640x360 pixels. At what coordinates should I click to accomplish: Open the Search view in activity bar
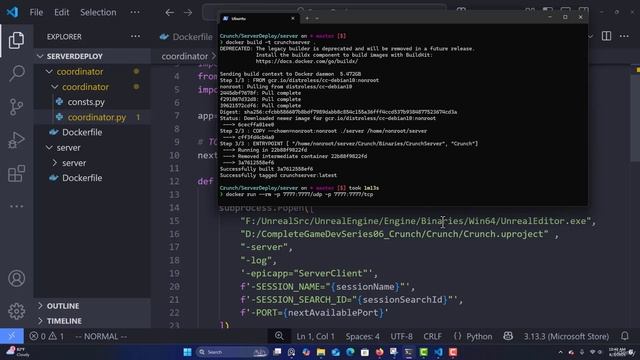tap(16, 73)
